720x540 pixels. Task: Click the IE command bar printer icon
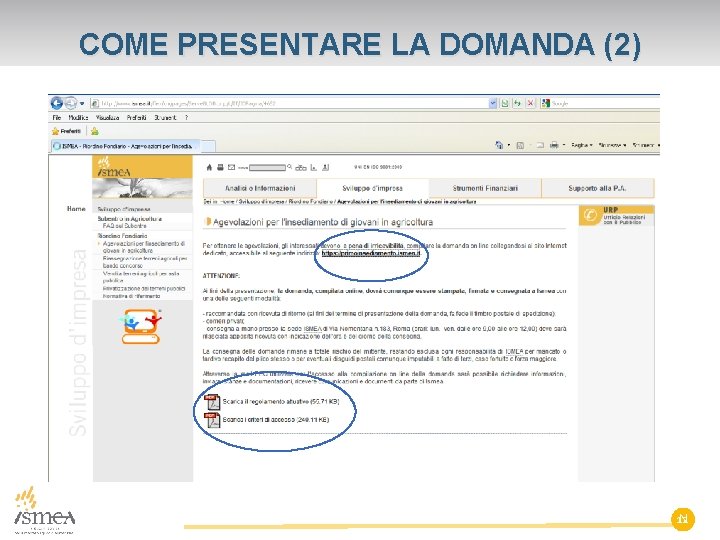point(554,145)
